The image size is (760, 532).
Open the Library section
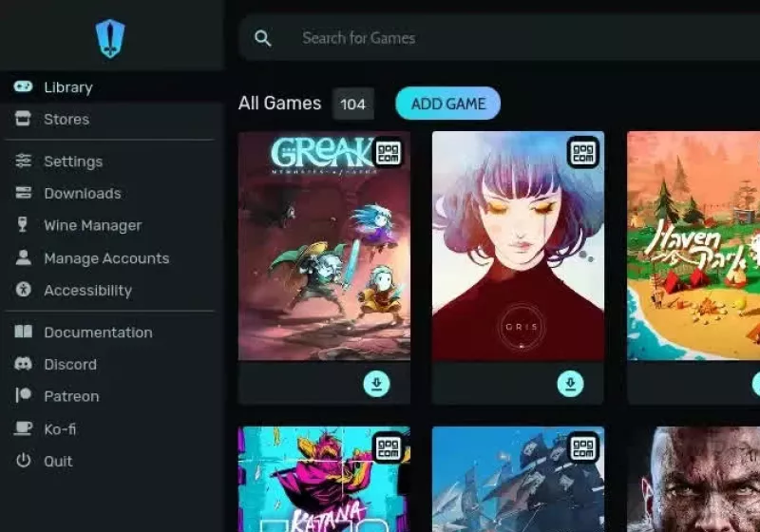67,87
